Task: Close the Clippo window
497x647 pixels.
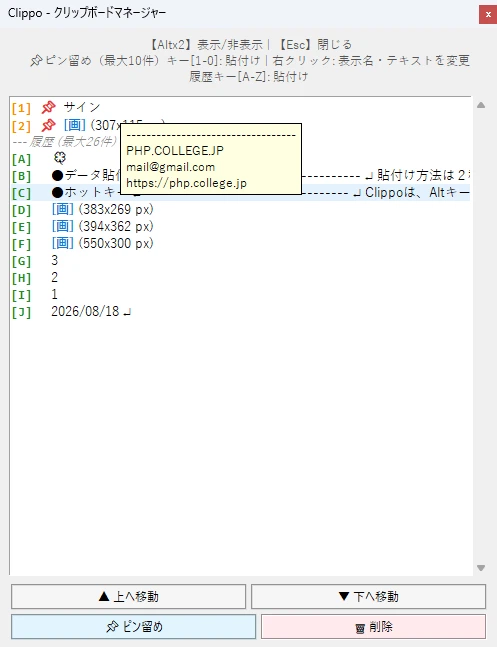Action: tap(488, 15)
